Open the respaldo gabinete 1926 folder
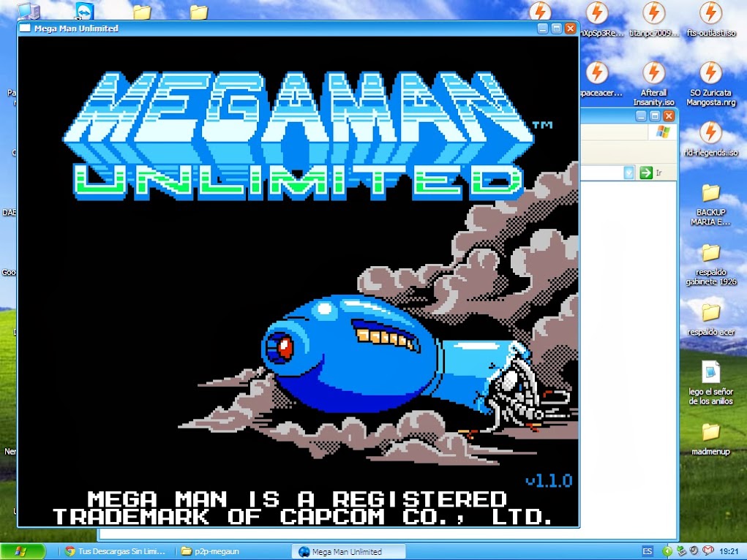Viewport: 747px width, 560px height. click(x=710, y=265)
